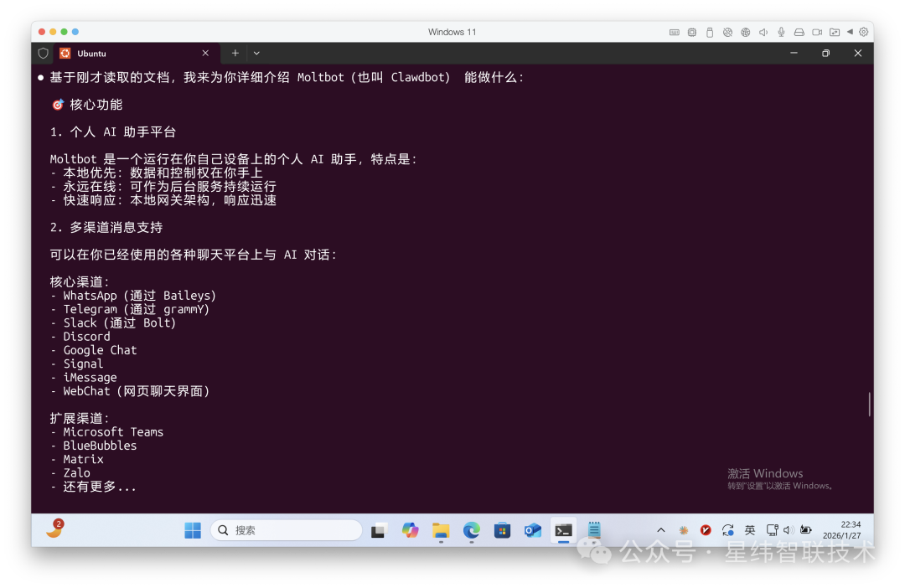This screenshot has height=588, width=905.
Task: Collapse the VM toolbar icons arrow
Action: coord(850,32)
